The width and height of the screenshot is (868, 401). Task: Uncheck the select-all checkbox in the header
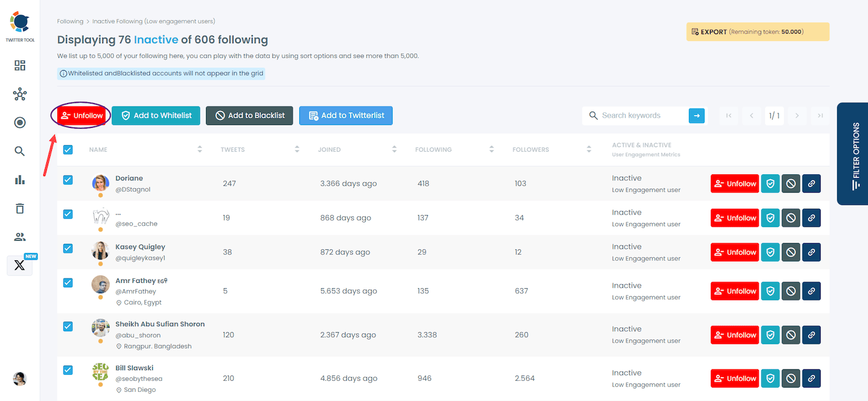click(68, 149)
